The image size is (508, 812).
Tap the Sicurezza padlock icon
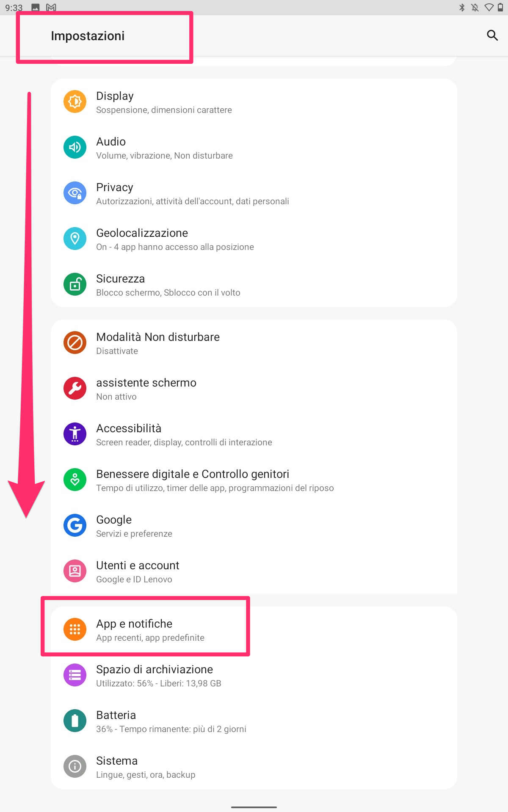click(x=75, y=284)
